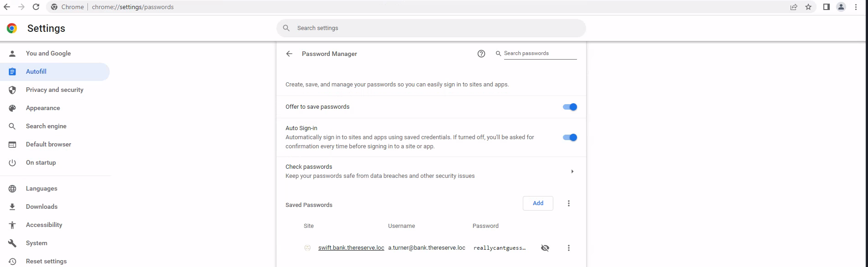Click the Search settings field
868x267 pixels.
pos(430,28)
